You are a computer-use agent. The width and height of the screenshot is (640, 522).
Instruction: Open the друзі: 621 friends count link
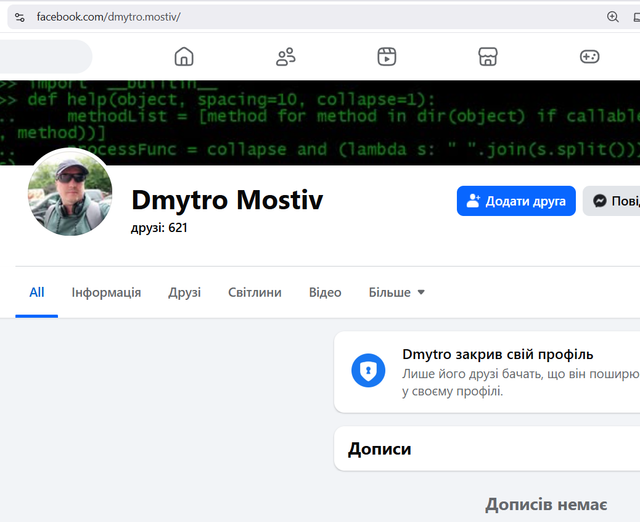coord(159,227)
